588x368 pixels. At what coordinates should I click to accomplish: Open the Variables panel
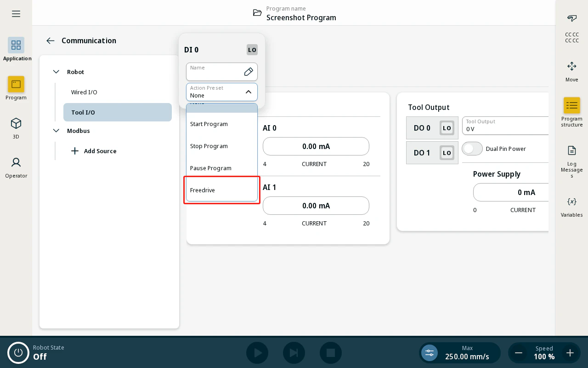pyautogui.click(x=572, y=207)
